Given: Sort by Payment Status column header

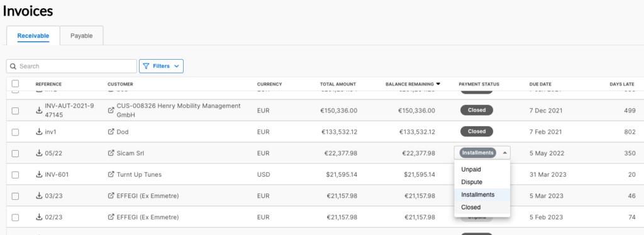Looking at the screenshot, I should (x=479, y=84).
